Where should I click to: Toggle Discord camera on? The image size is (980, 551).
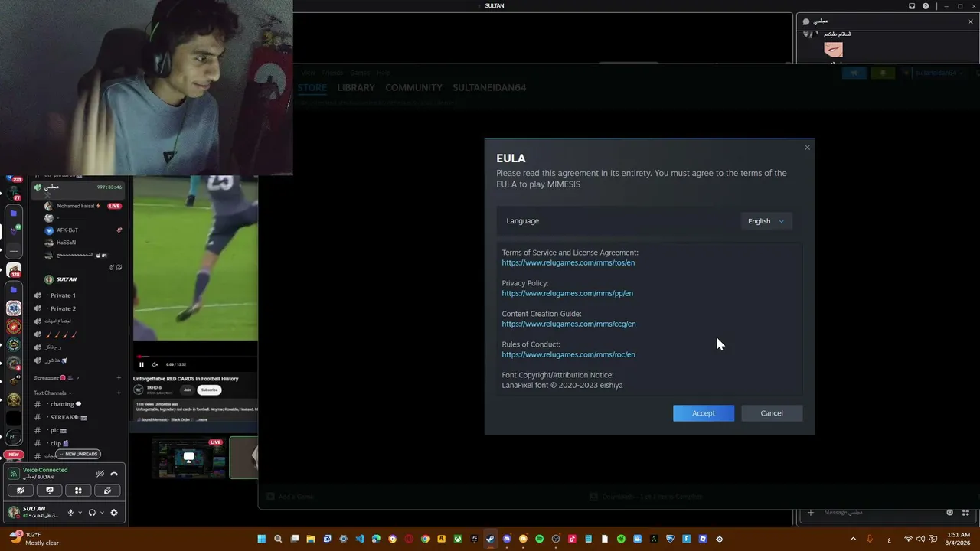(x=21, y=491)
